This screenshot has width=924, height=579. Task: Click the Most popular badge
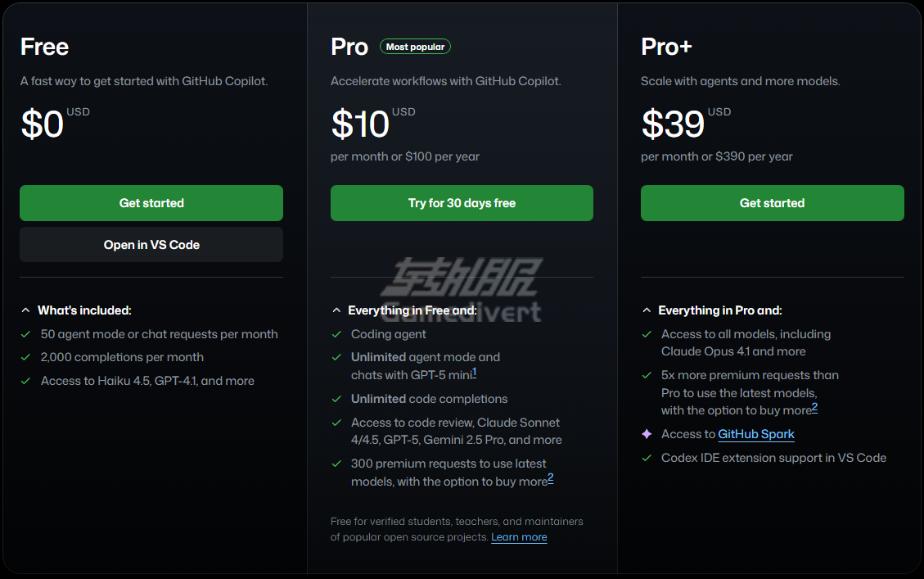point(415,47)
